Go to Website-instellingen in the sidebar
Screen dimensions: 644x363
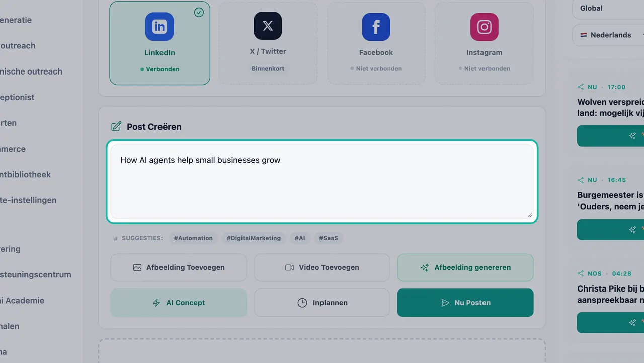point(28,200)
